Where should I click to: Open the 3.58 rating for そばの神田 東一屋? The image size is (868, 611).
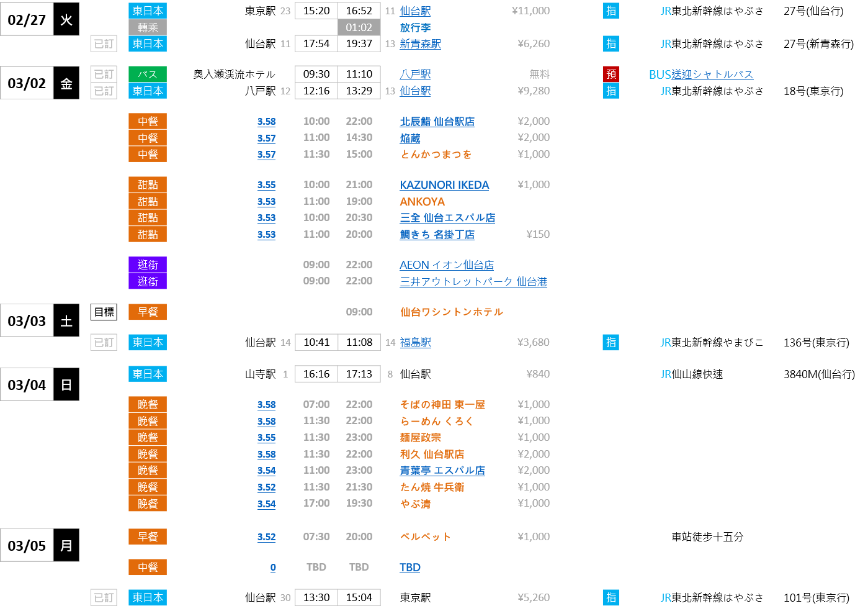coord(266,405)
